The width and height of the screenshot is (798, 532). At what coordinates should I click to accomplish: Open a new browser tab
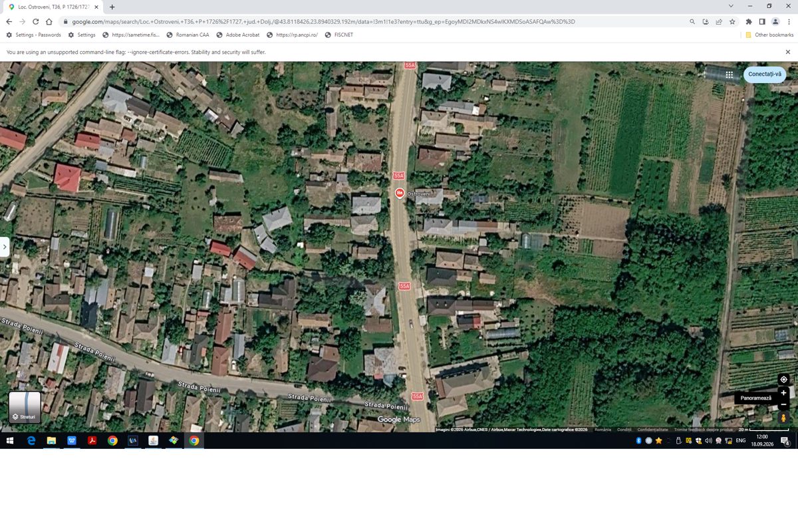(112, 7)
